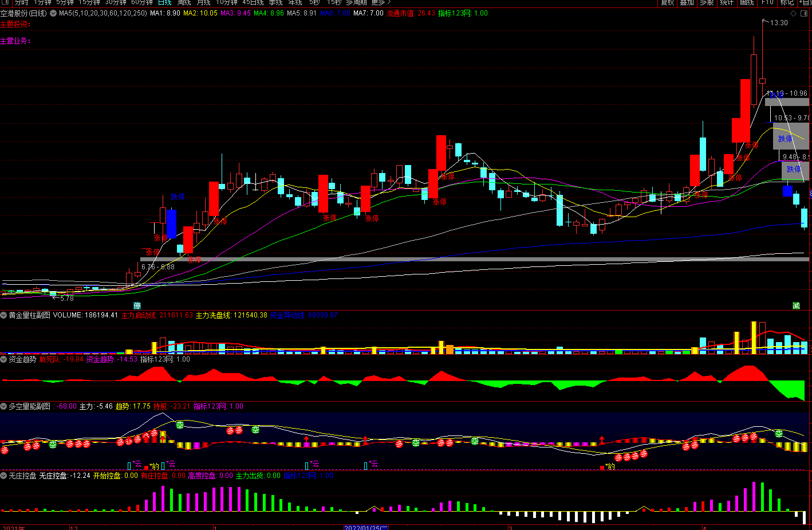812x530 pixels.
Task: Switch to the 分时 chart tab
Action: (21, 3)
